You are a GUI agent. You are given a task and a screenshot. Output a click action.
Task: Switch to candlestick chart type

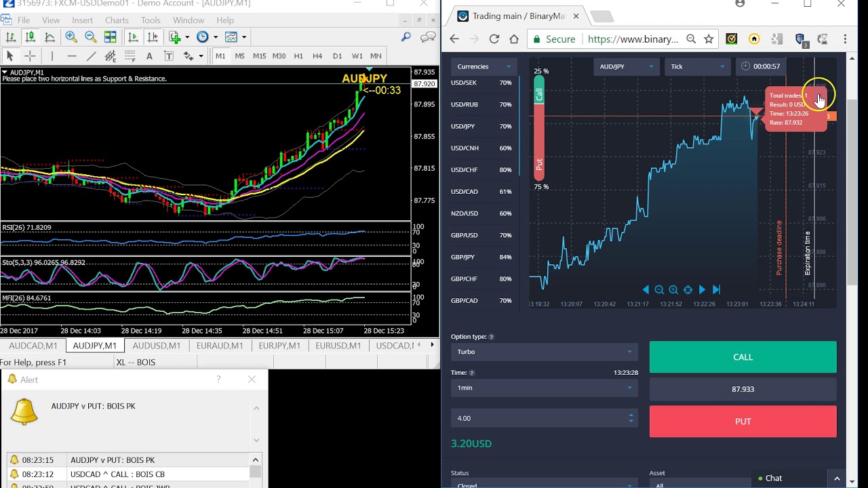[30, 37]
